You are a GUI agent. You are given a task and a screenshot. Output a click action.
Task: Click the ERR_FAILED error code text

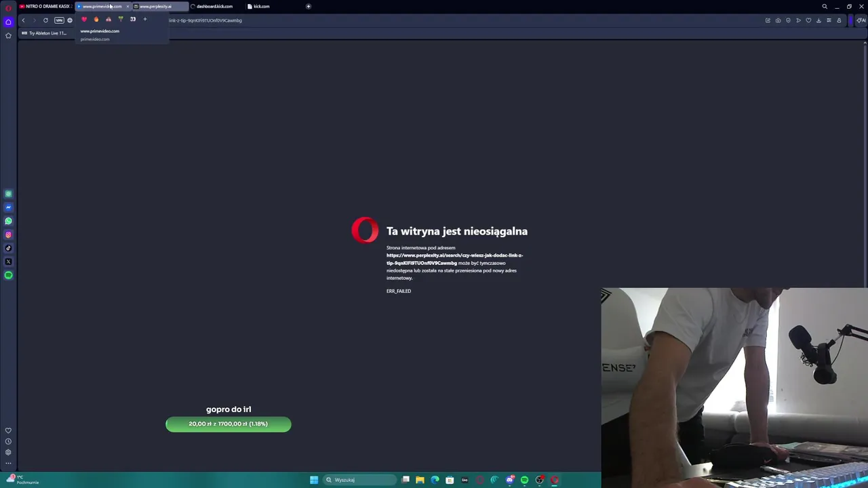click(x=399, y=291)
